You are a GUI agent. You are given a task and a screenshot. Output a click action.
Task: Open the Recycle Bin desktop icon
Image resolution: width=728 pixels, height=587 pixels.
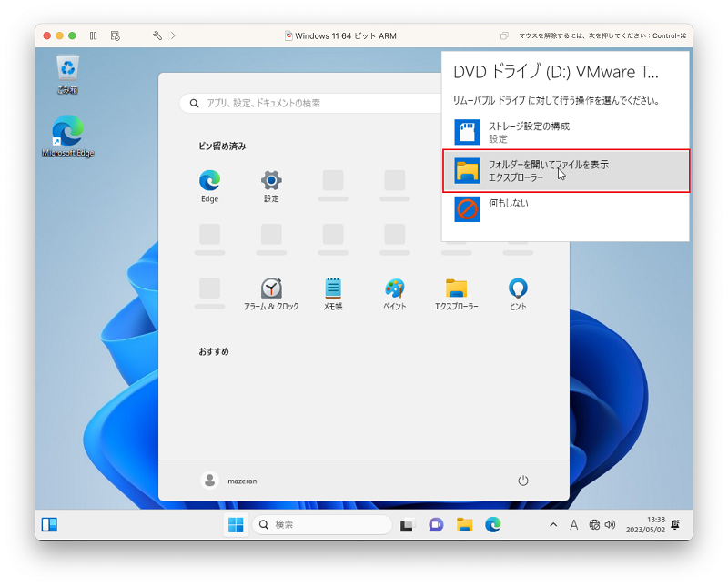pos(67,75)
